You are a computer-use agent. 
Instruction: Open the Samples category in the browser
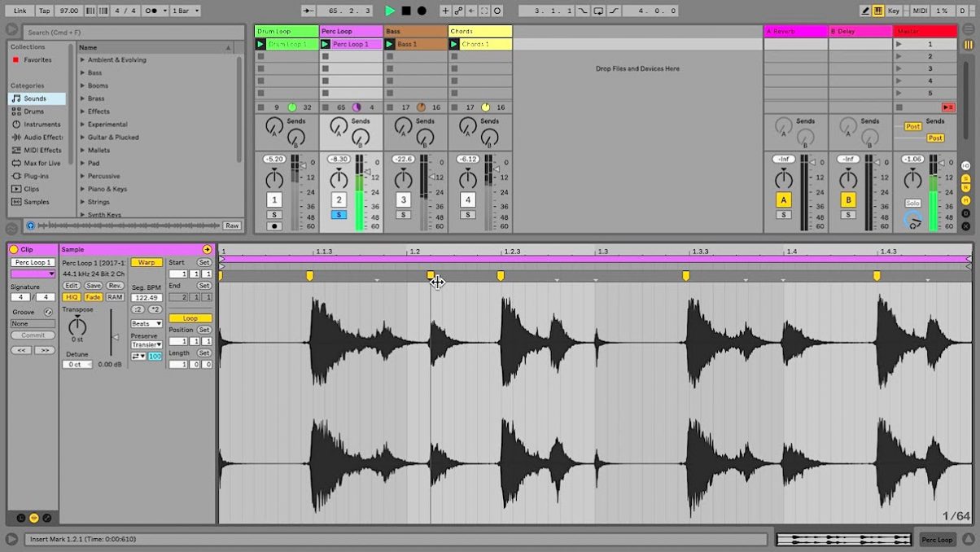click(37, 202)
